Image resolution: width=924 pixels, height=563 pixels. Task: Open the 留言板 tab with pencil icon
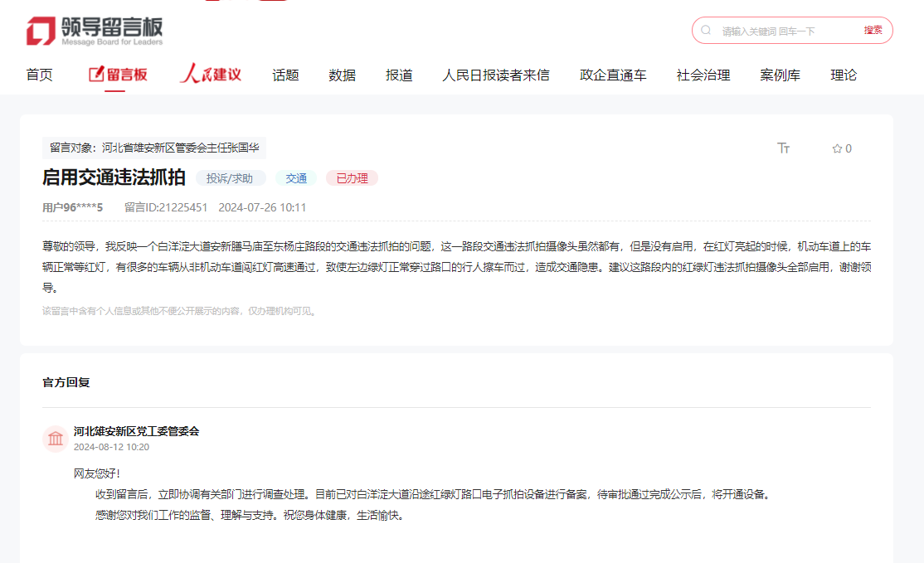118,75
